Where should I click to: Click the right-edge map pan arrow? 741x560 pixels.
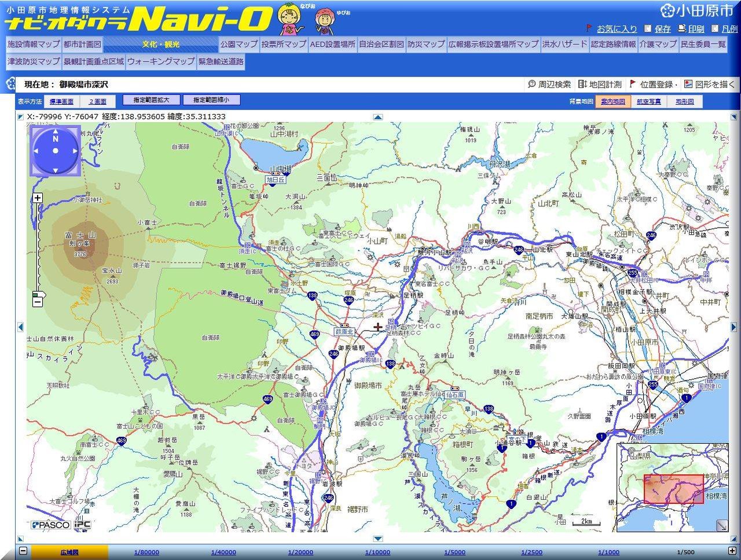(x=735, y=327)
